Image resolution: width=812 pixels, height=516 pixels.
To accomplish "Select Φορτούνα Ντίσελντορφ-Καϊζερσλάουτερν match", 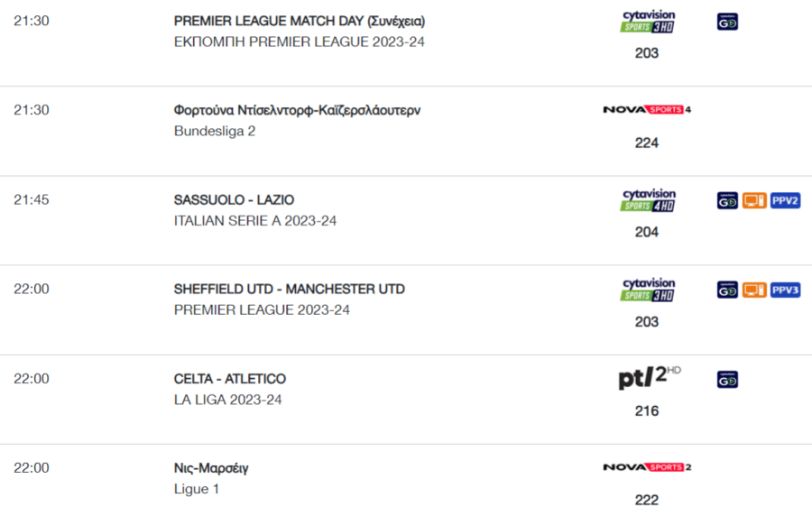I will [x=297, y=110].
